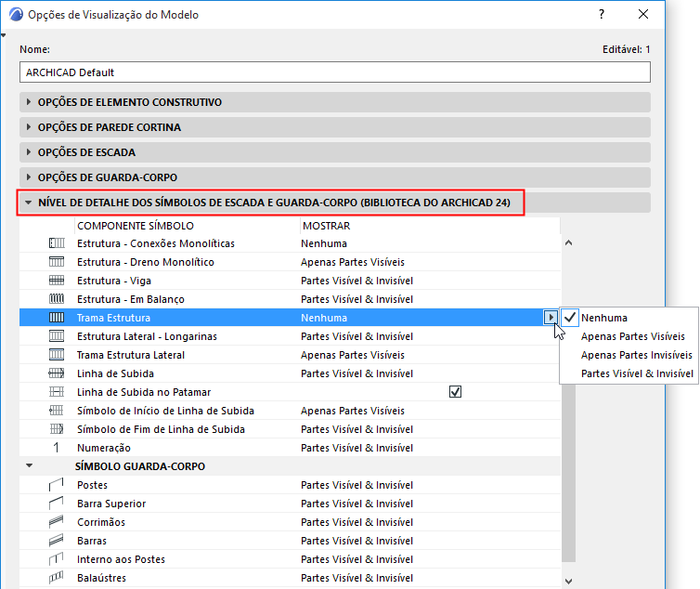Click show value of Símbolo de Início row
This screenshot has height=589, width=700.
click(353, 411)
